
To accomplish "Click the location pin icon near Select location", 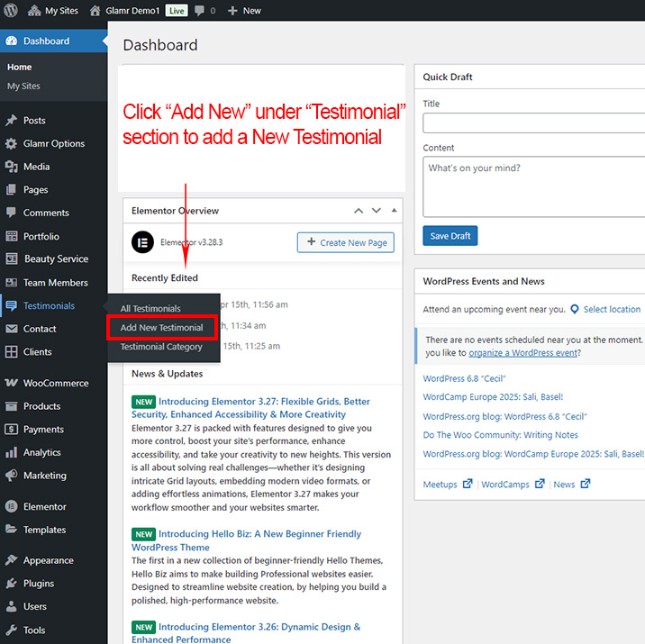I will coord(574,309).
